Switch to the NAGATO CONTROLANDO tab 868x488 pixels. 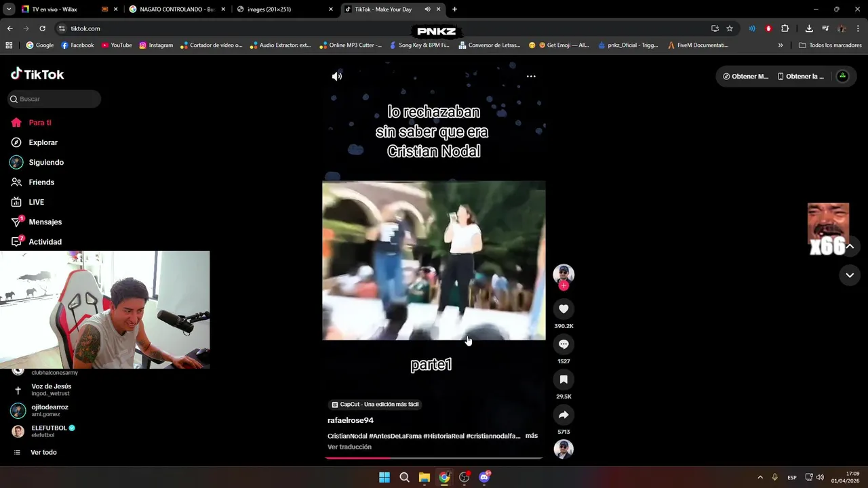pos(177,9)
